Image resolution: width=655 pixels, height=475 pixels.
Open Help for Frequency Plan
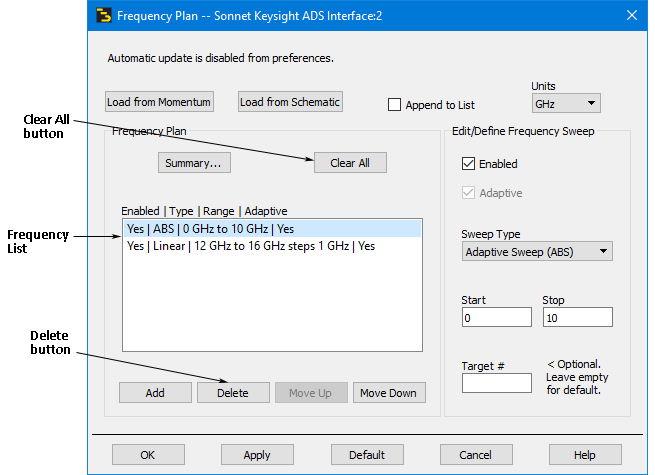(585, 455)
